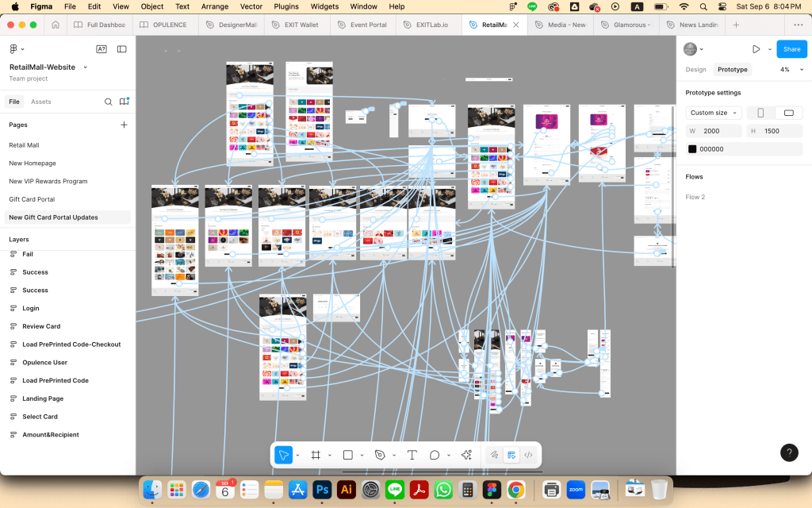The height and width of the screenshot is (508, 812).
Task: Click the blue Share button
Action: (x=791, y=49)
